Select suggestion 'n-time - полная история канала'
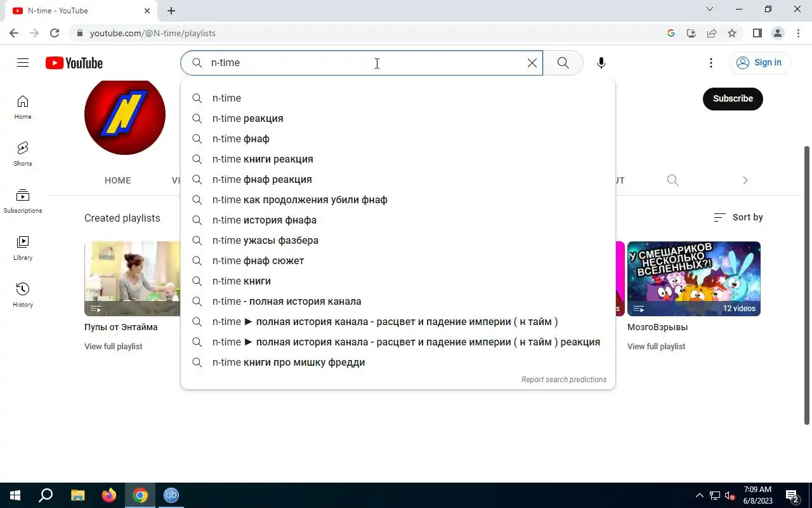The width and height of the screenshot is (812, 508). (x=398, y=301)
